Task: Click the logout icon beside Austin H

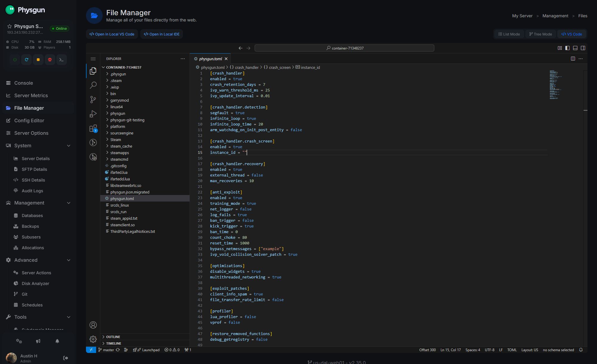Action: 66,358
